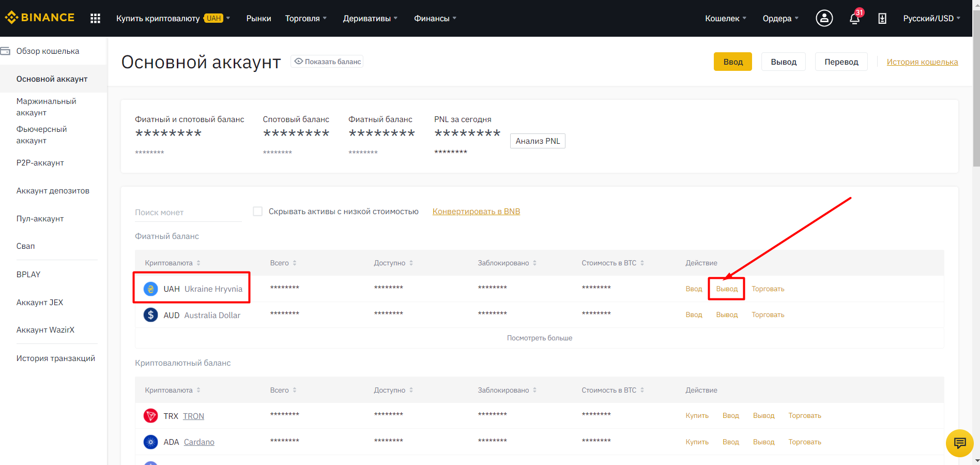Screen dimensions: 980x465
Task: Select BPLAY in sidebar
Action: point(28,274)
